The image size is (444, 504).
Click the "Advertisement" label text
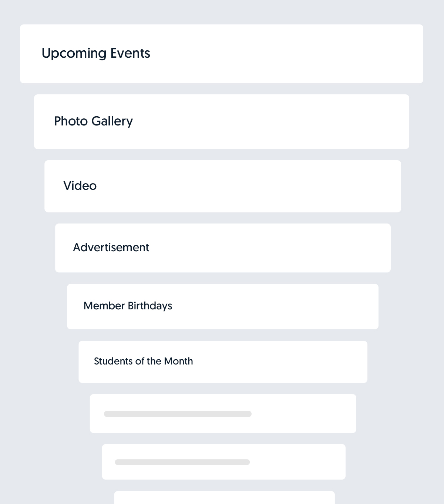pos(111,247)
